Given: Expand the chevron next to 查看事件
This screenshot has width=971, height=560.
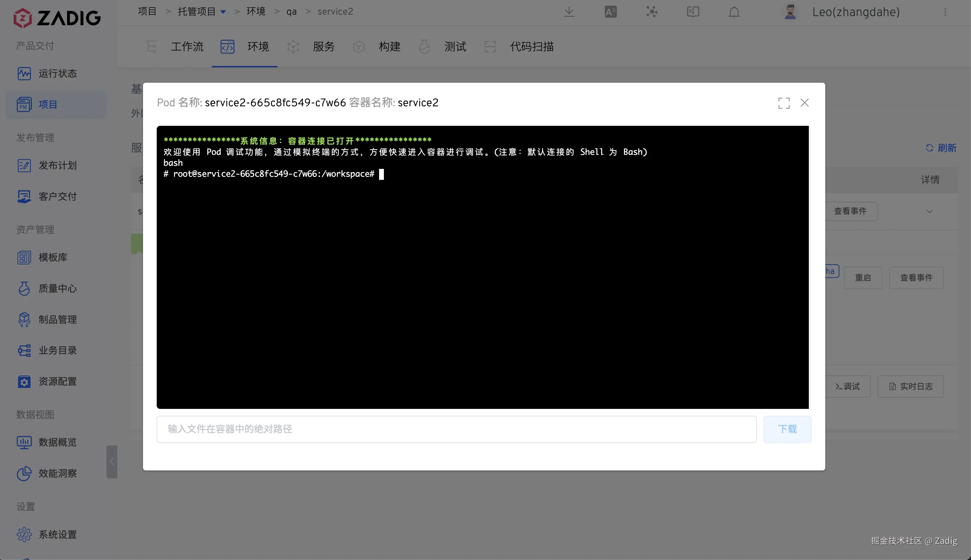Looking at the screenshot, I should (930, 211).
